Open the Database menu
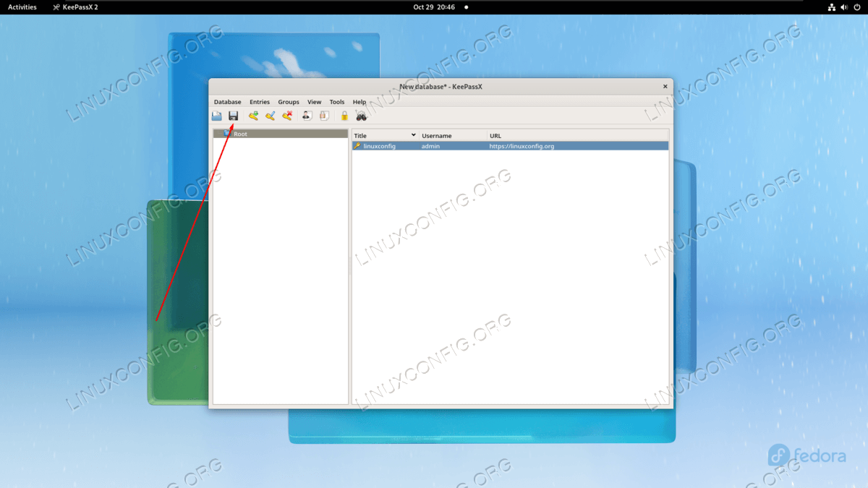The width and height of the screenshot is (868, 488). pyautogui.click(x=227, y=102)
